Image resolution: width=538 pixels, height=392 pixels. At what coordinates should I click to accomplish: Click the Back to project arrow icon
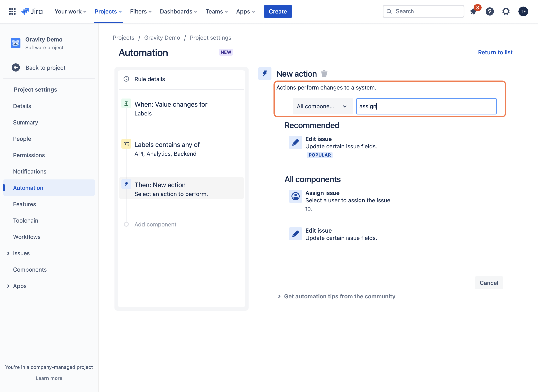[x=16, y=68]
